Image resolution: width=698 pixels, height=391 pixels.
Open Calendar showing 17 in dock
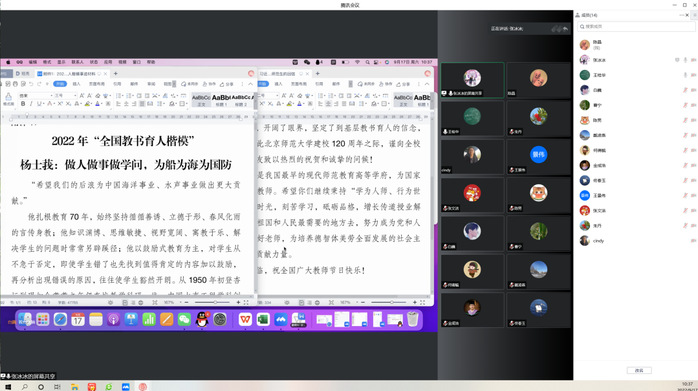click(x=78, y=319)
